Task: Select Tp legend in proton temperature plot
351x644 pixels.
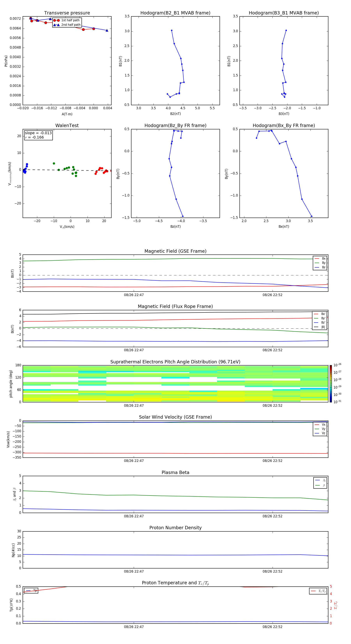Action: 31,591
